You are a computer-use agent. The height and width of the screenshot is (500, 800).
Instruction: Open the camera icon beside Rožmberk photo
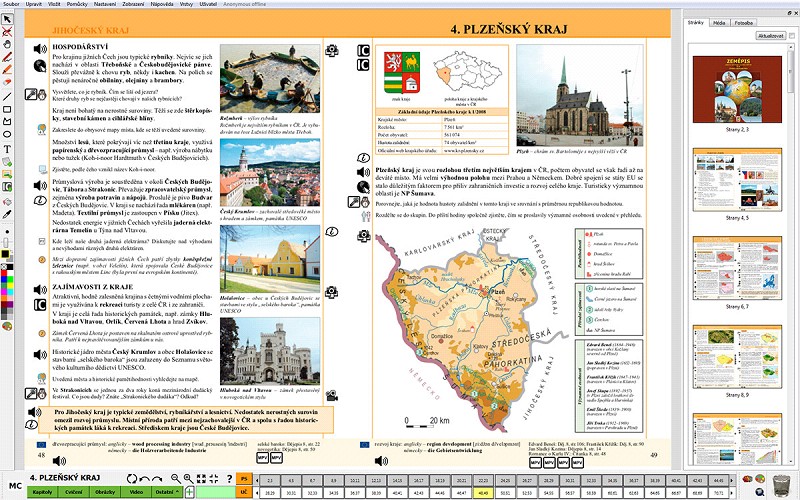click(332, 50)
